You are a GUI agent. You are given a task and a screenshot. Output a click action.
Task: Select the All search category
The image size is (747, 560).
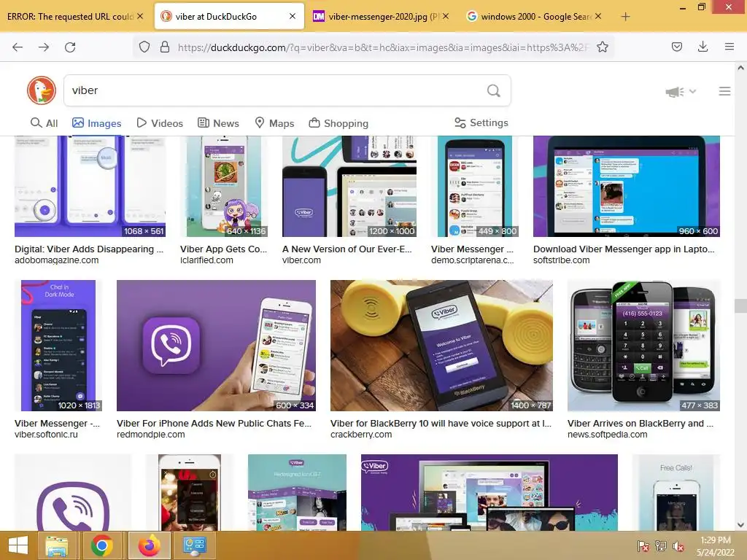tap(44, 123)
